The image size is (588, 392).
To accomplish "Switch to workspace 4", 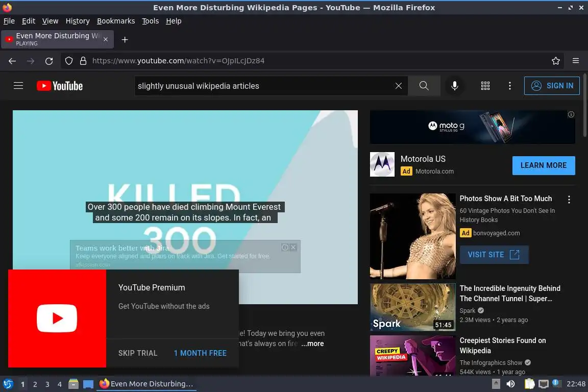I will 60,384.
